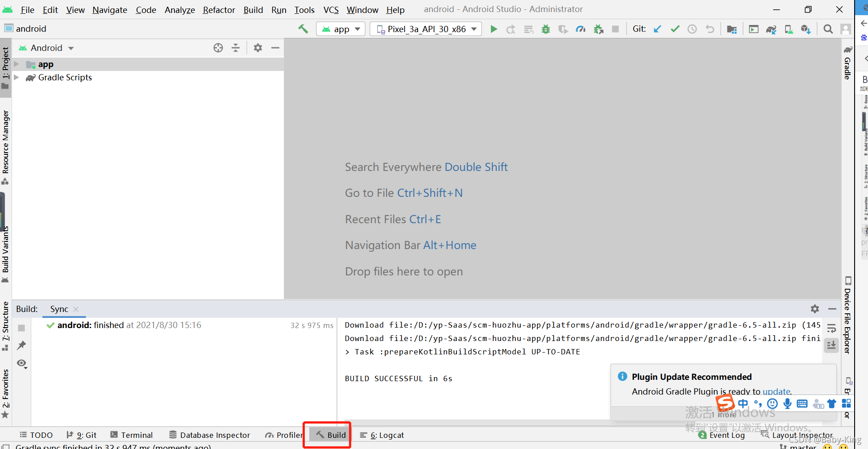The width and height of the screenshot is (868, 449).
Task: Click Apply Changes and Restart Activity icon
Action: [511, 29]
